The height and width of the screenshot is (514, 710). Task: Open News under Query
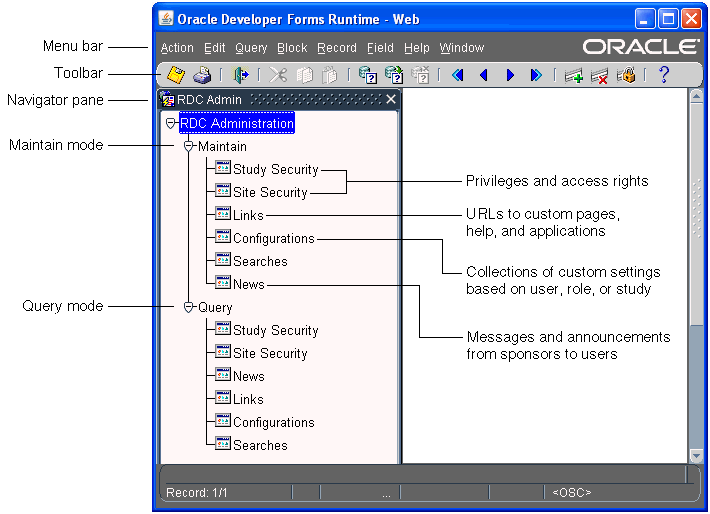point(249,376)
